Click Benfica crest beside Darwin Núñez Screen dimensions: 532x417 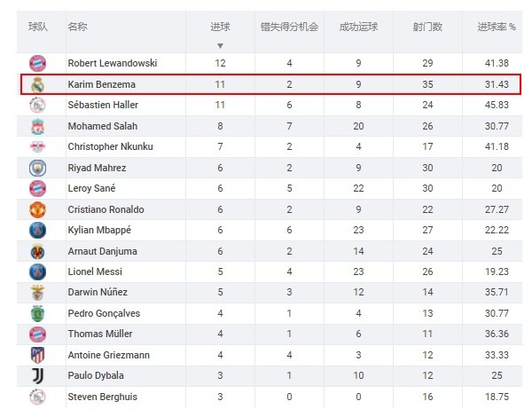coord(37,293)
